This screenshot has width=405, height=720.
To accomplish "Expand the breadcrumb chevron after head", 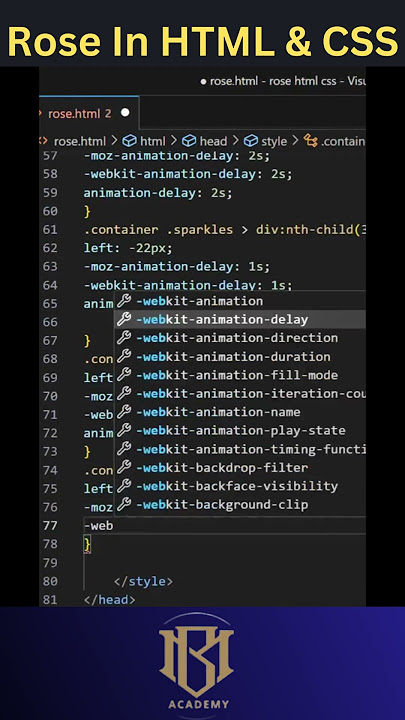I will (x=236, y=141).
